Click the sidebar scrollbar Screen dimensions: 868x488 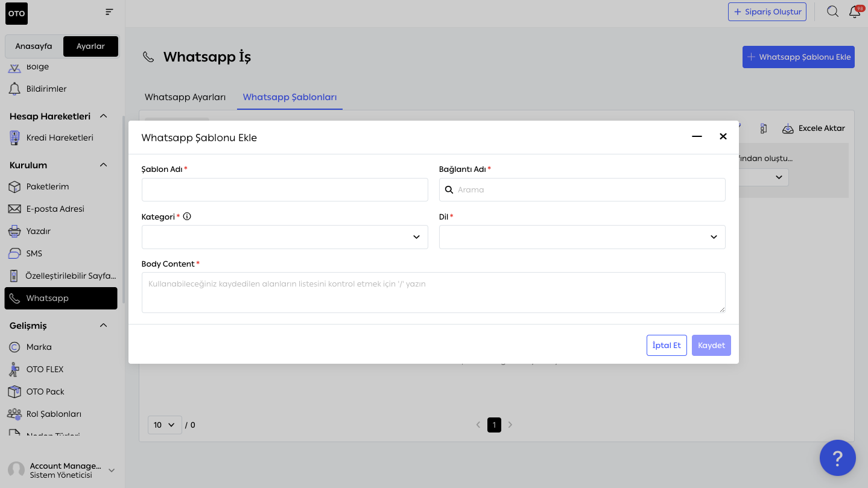(124, 209)
